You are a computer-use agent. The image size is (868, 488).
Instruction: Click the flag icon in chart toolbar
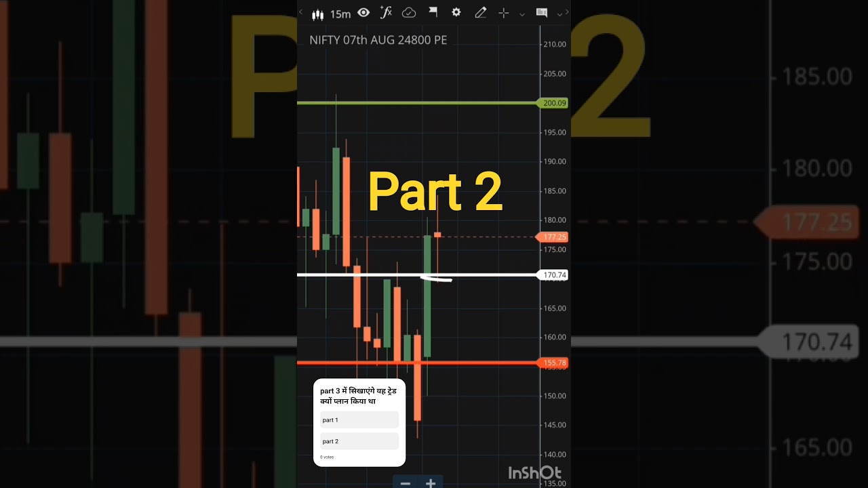[x=433, y=12]
